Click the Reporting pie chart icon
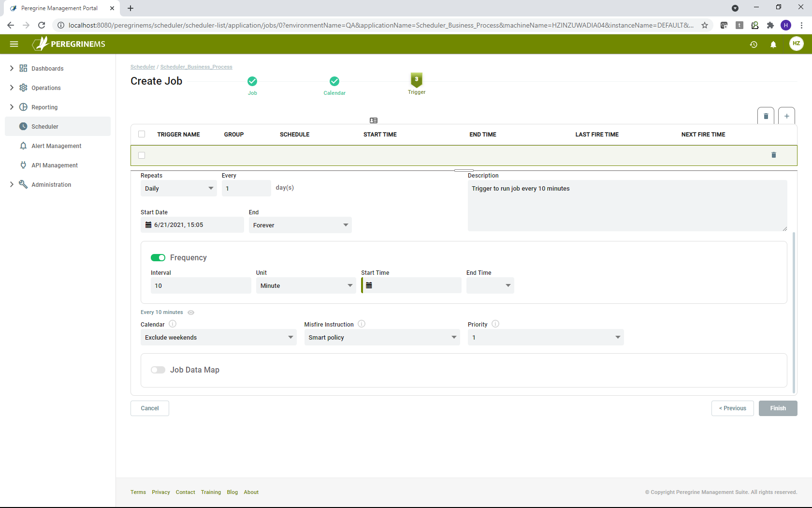 click(23, 107)
